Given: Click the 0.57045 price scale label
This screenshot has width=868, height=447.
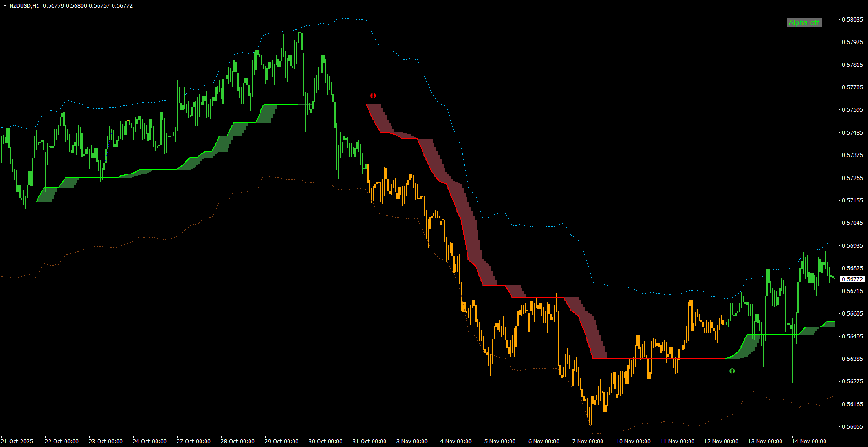Looking at the screenshot, I should (852, 223).
